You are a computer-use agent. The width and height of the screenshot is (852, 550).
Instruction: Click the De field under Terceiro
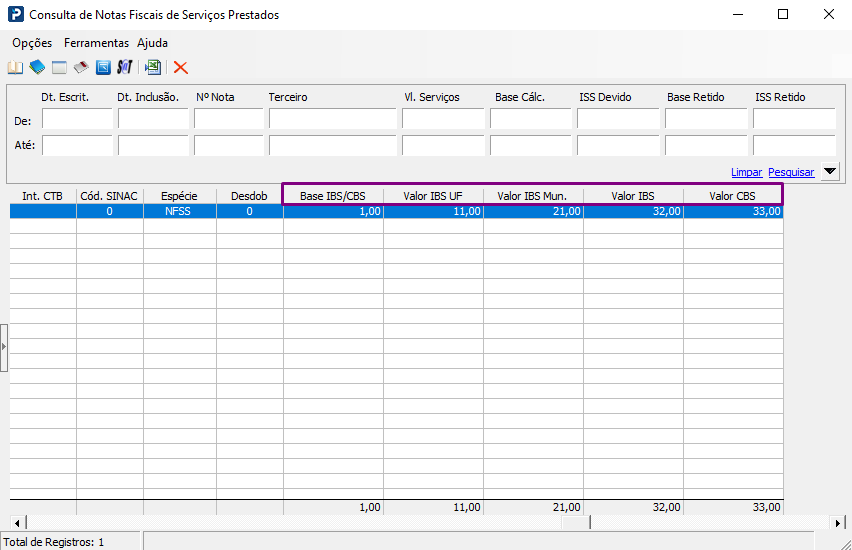point(333,119)
